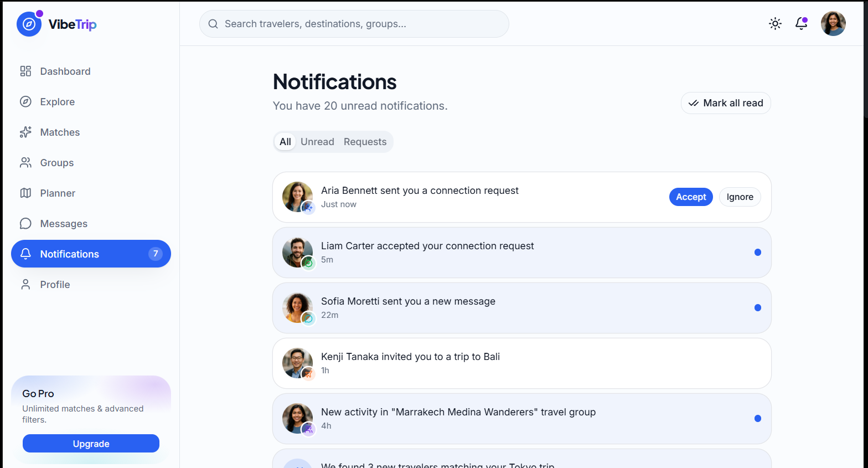The image size is (868, 468).
Task: Click Mark all read button
Action: tap(726, 103)
